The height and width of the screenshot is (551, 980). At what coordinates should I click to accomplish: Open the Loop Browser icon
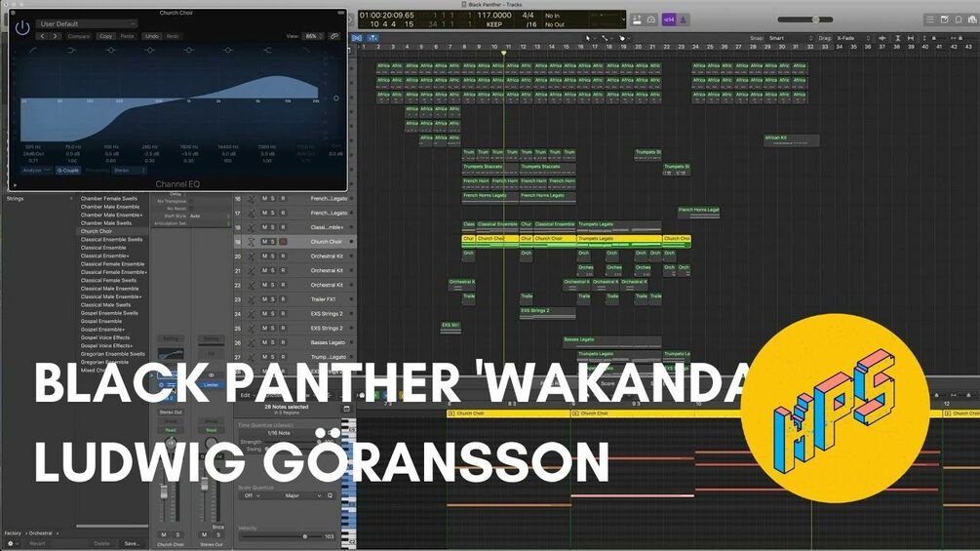coord(959,20)
